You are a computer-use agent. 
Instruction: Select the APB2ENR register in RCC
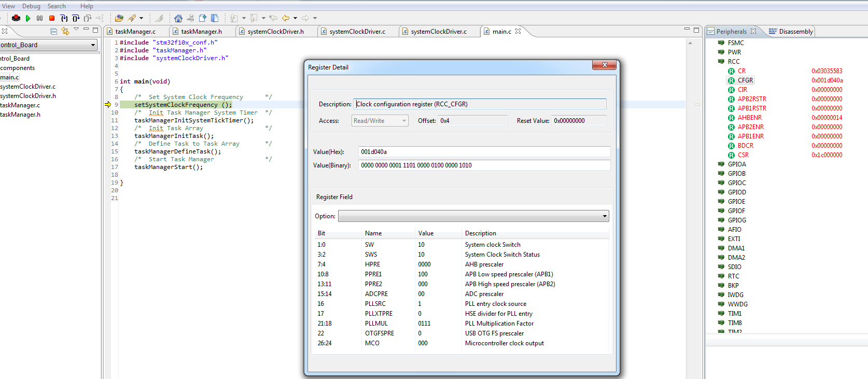tap(750, 127)
